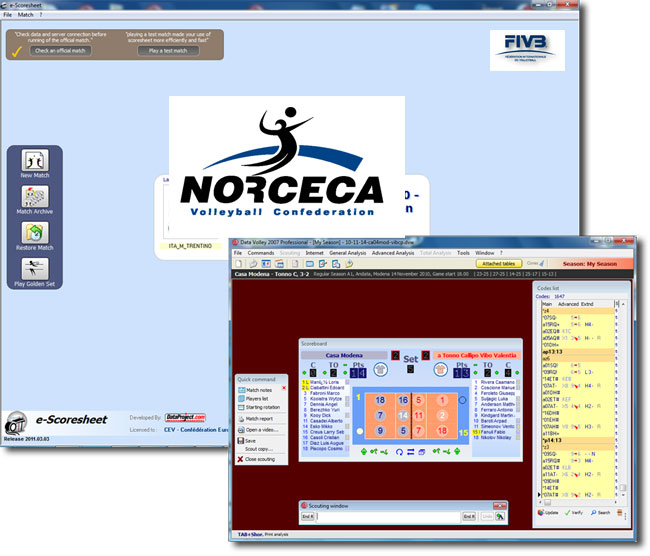This screenshot has width=650, height=556.
Task: Click Casa Modena grey jersey icon
Action: pos(381,369)
